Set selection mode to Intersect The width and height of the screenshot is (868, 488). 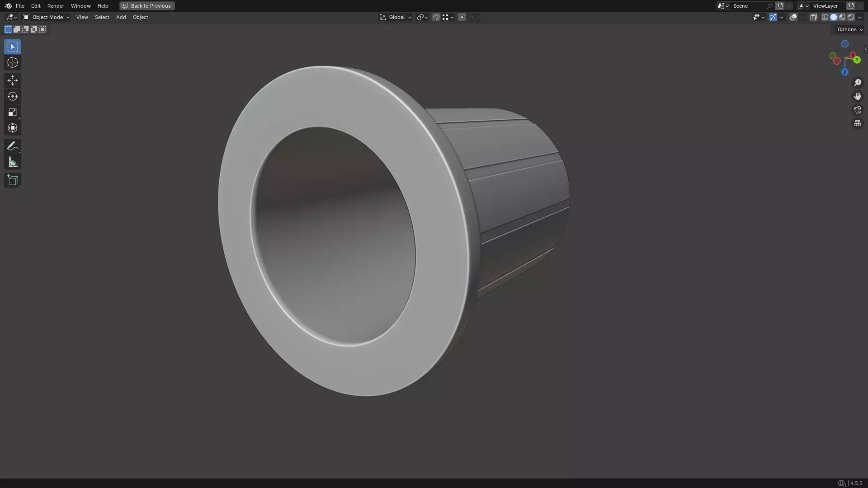pyautogui.click(x=42, y=29)
